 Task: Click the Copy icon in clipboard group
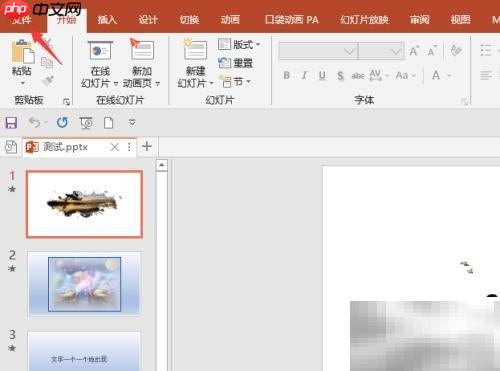47,62
